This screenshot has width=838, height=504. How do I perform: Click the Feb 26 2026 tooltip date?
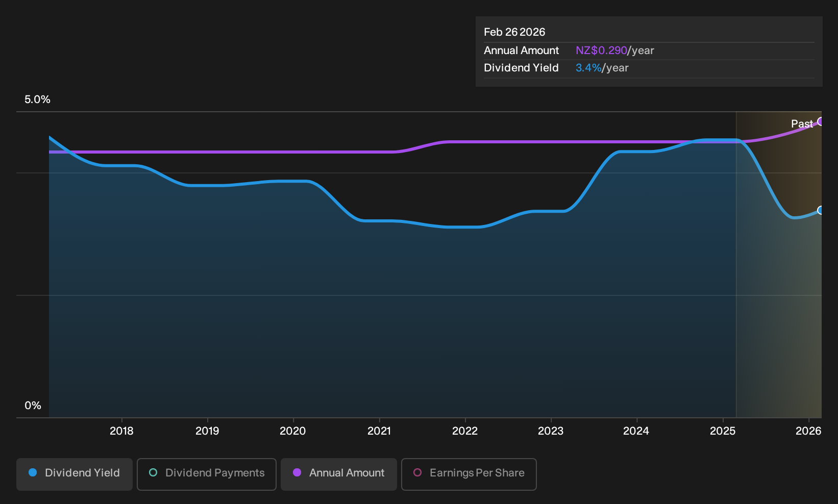click(x=514, y=32)
